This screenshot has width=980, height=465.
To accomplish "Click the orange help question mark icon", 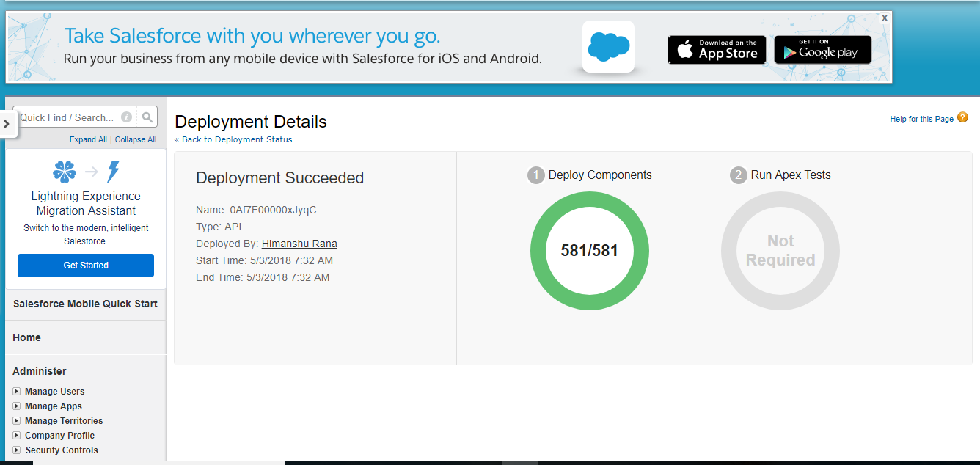I will 962,118.
